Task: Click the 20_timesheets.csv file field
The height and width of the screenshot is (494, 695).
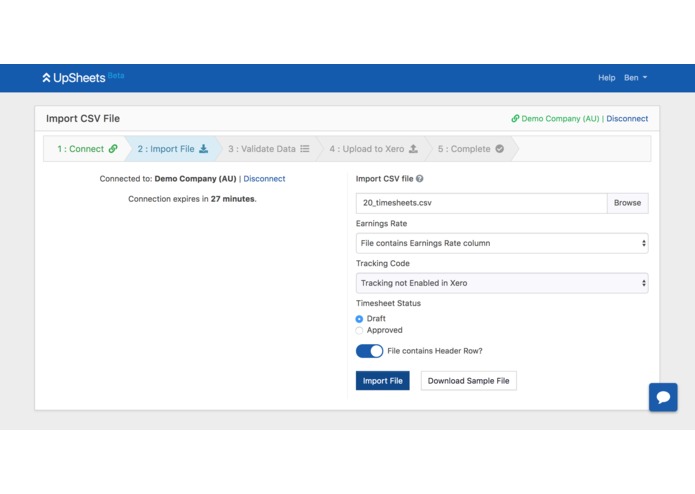Action: click(x=481, y=203)
